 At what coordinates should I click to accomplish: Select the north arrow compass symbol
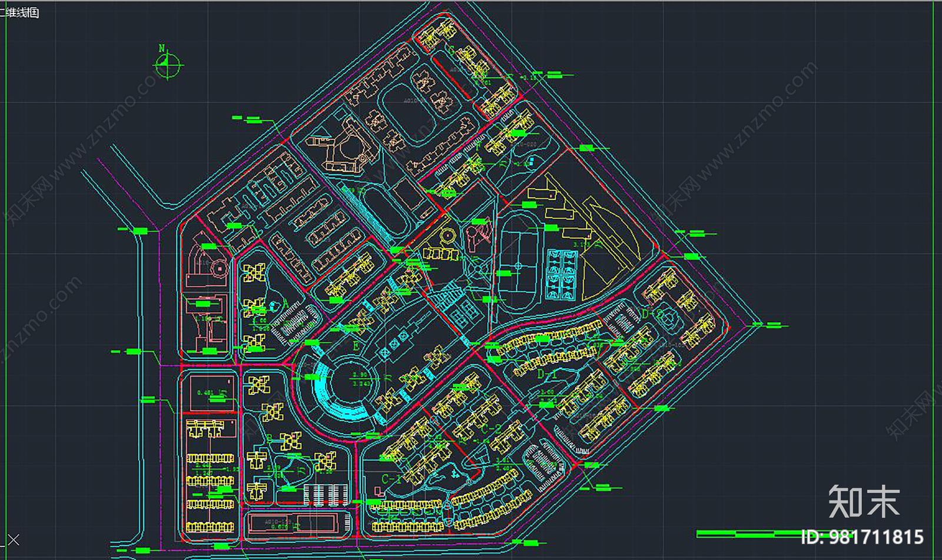pos(168,63)
